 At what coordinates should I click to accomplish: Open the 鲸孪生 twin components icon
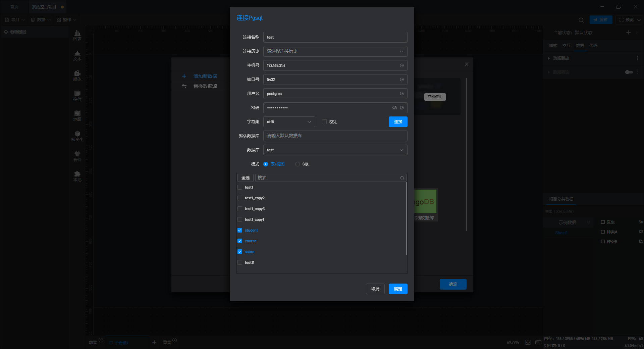pyautogui.click(x=77, y=136)
